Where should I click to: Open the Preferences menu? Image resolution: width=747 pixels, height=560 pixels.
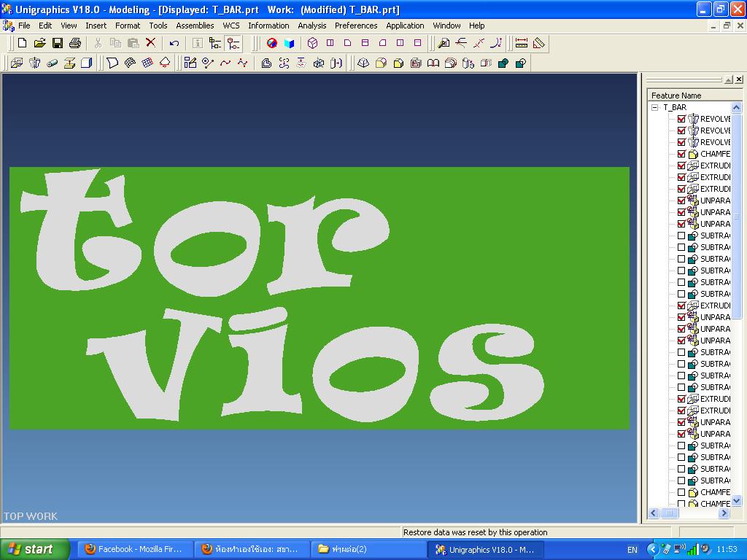pos(356,26)
